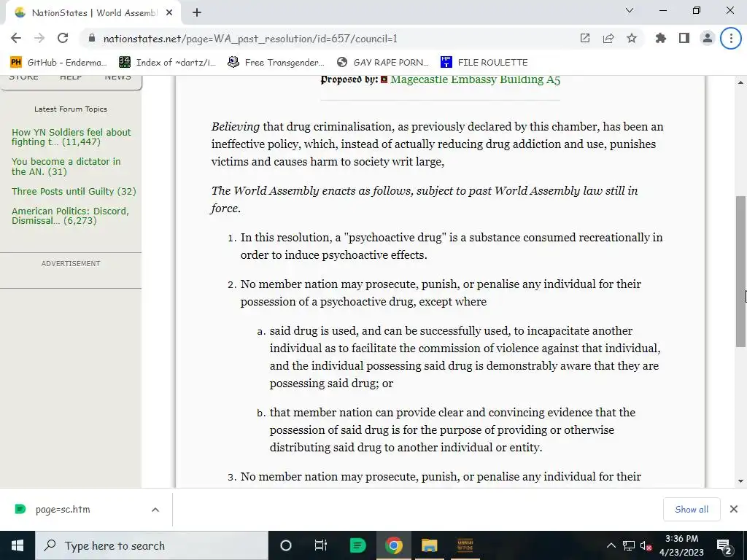747x560 pixels.
Task: Expand the tab search chevron
Action: click(x=630, y=10)
